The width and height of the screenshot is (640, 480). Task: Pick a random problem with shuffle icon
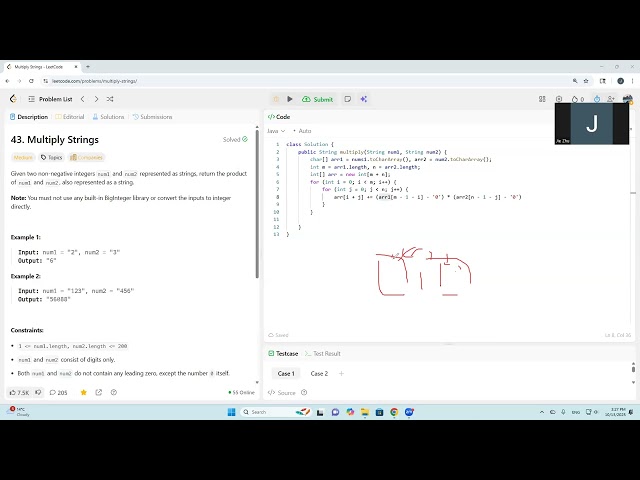point(110,99)
